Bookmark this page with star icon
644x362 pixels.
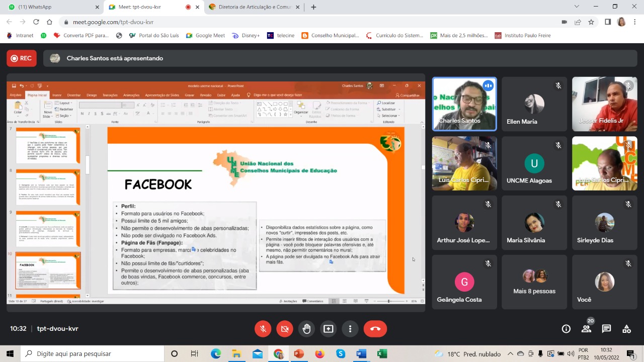click(x=591, y=22)
